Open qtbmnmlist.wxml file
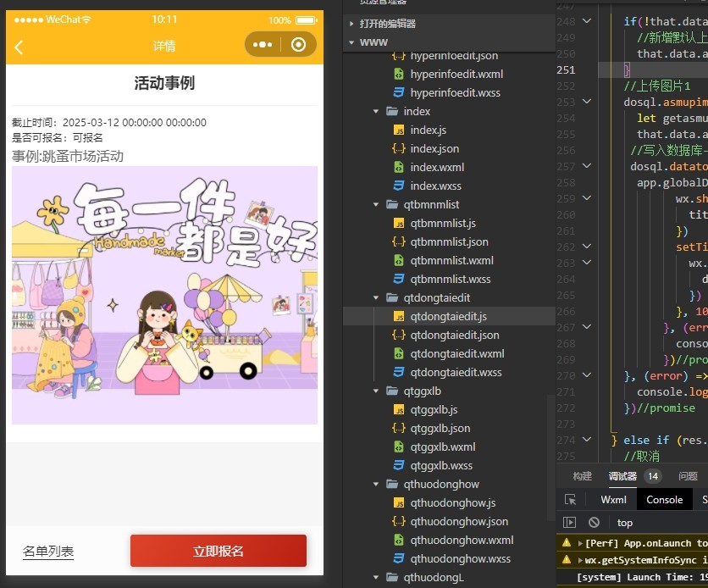 click(451, 261)
